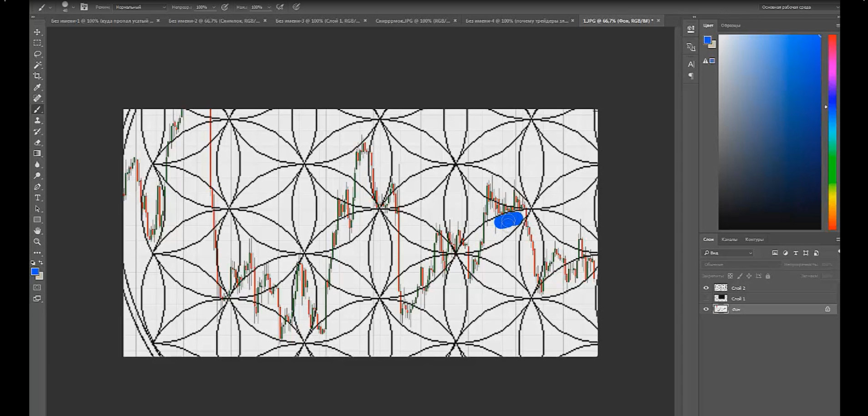Select the Pen tool
The image size is (868, 416).
[x=37, y=187]
